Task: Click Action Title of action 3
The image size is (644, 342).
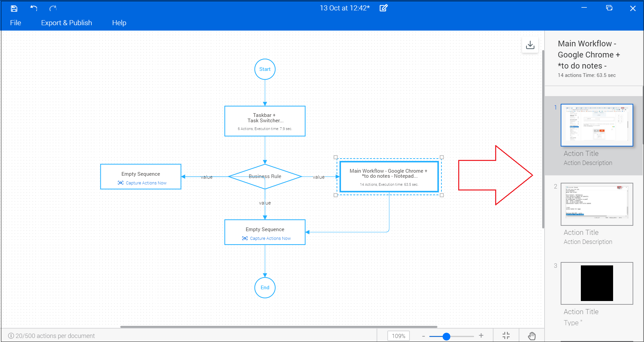Action: (581, 312)
